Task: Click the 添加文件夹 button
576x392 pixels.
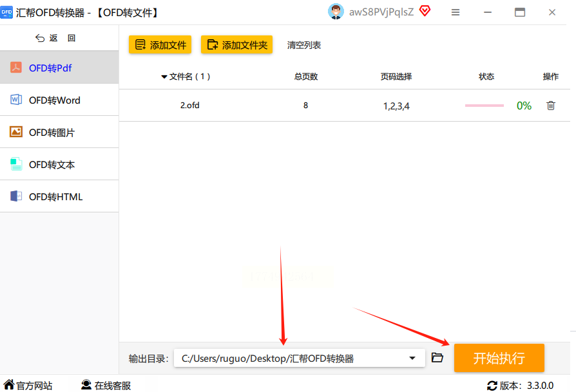Action: tap(236, 45)
